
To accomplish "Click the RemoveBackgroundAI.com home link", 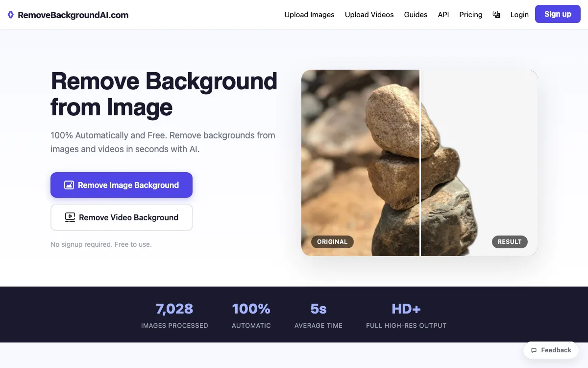I will 68,15.
